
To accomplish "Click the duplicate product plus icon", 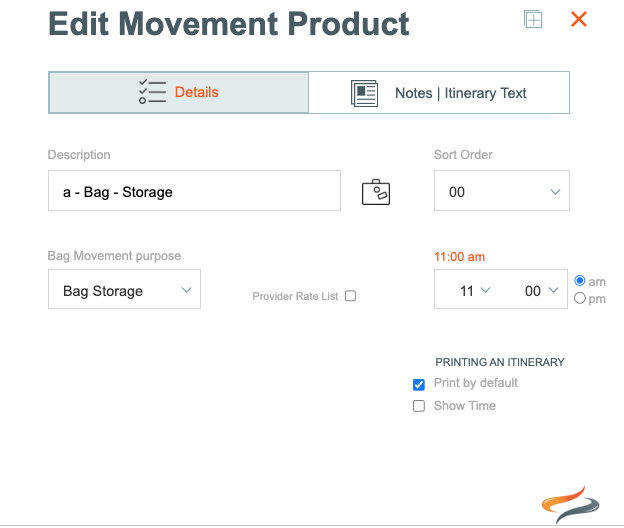I will pyautogui.click(x=533, y=19).
